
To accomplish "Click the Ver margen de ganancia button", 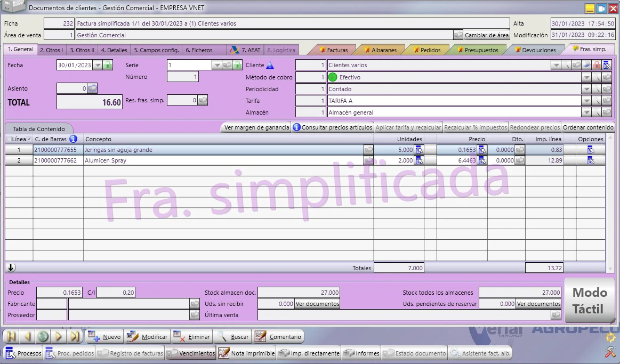I will click(x=256, y=127).
